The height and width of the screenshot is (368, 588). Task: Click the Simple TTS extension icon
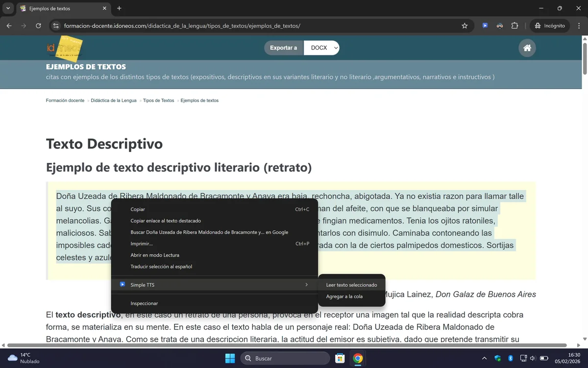coord(485,26)
